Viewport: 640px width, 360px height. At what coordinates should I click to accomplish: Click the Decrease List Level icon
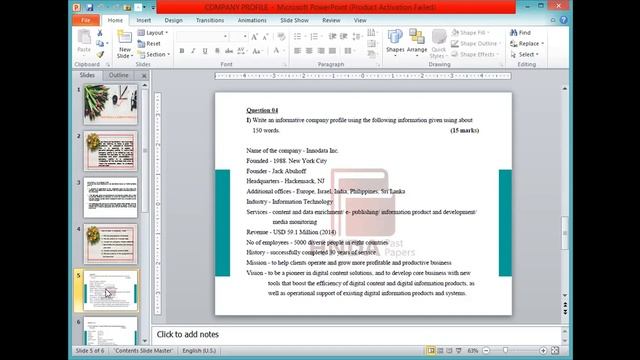pos(332,37)
